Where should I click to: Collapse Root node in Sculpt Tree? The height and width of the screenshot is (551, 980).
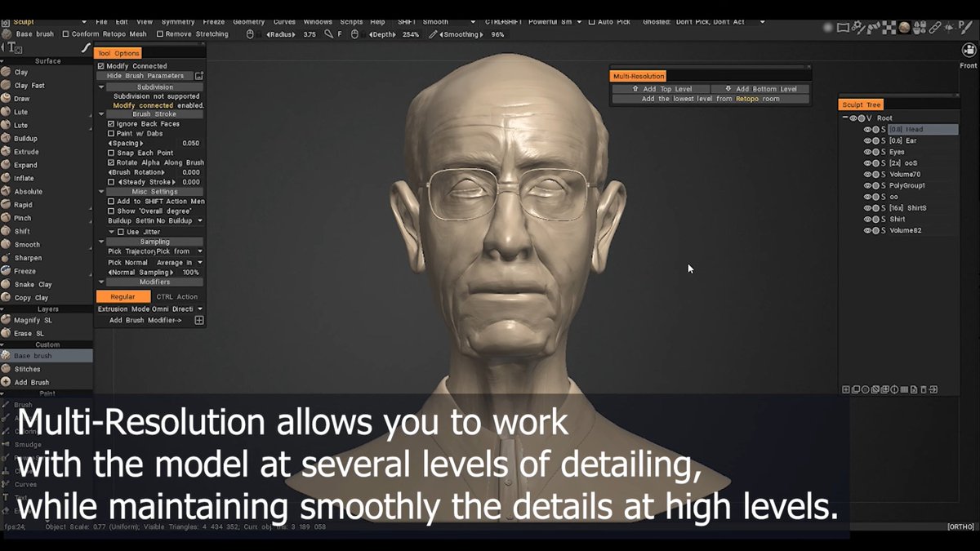pyautogui.click(x=845, y=118)
